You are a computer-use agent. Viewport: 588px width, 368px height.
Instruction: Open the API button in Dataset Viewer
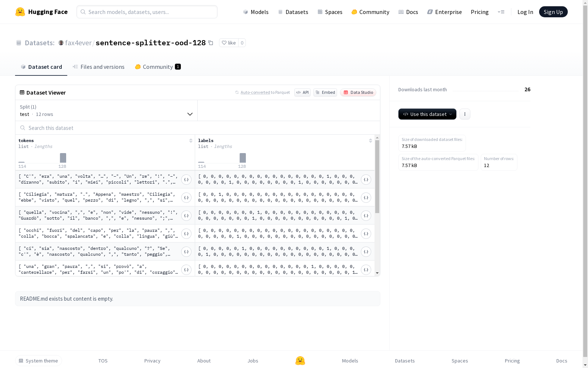pyautogui.click(x=302, y=92)
